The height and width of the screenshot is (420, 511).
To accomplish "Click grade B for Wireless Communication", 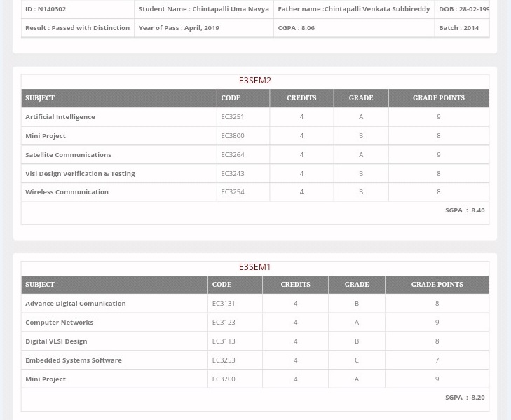I will tap(361, 192).
